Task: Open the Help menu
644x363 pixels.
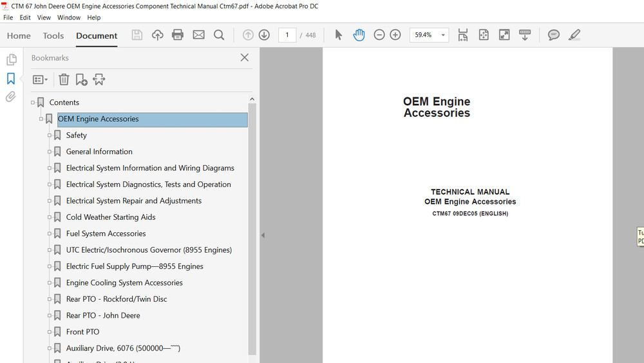Action: pos(93,17)
